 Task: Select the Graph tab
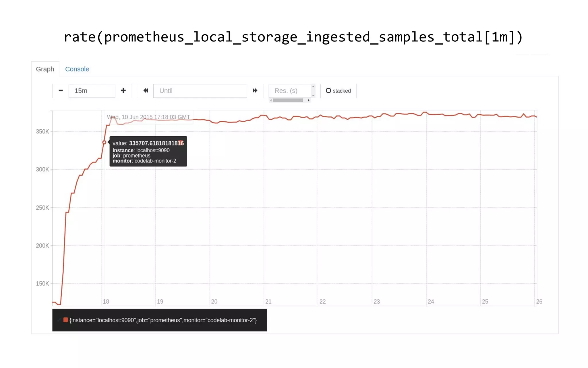click(45, 69)
